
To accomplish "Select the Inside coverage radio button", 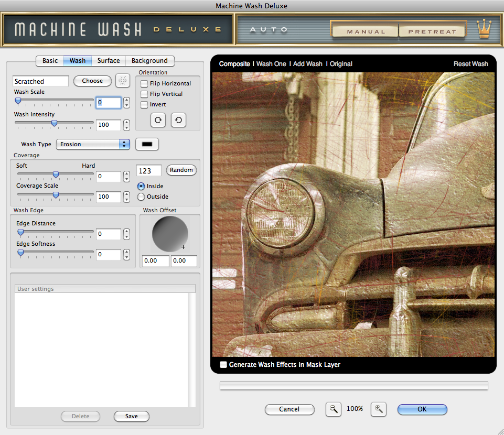I will point(141,186).
